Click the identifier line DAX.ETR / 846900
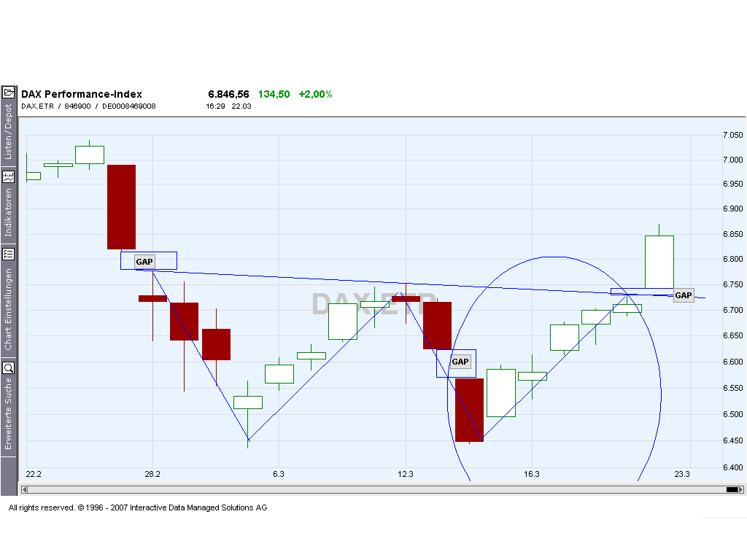The height and width of the screenshot is (560, 747). (88, 106)
